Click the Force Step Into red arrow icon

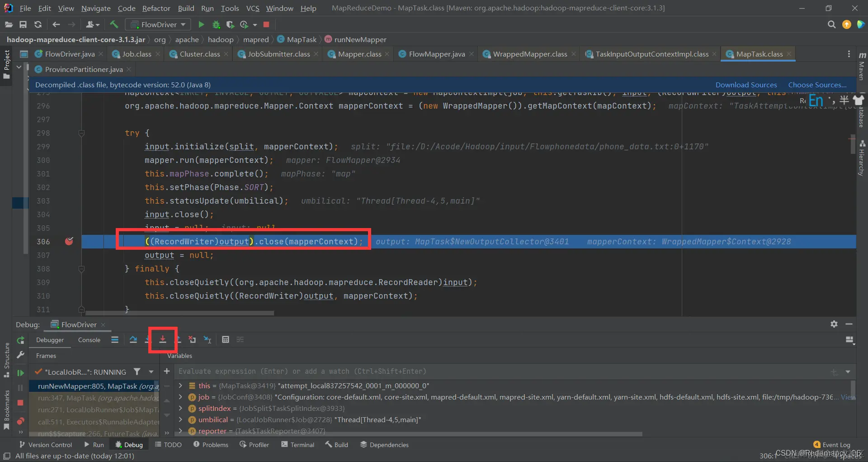tap(163, 339)
